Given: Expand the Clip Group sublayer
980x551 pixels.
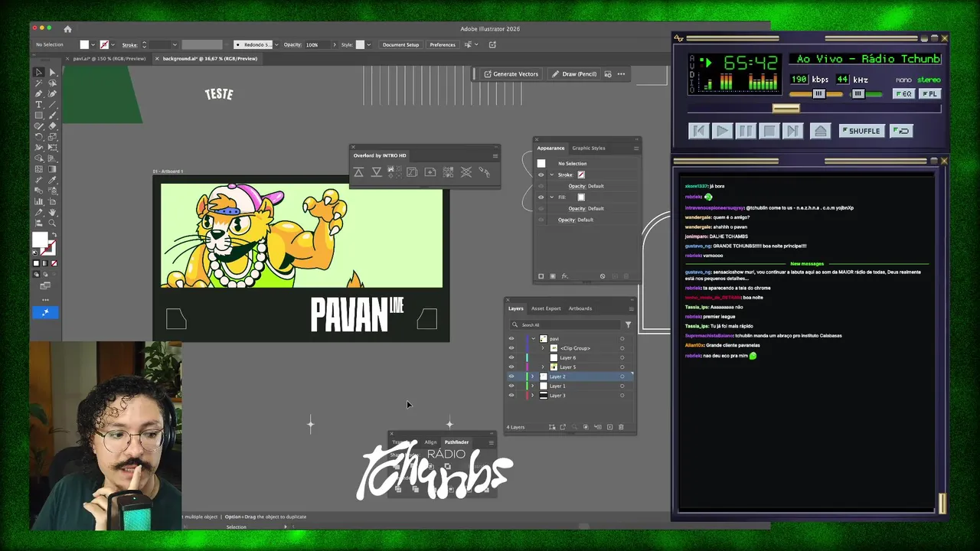Looking at the screenshot, I should (x=543, y=348).
